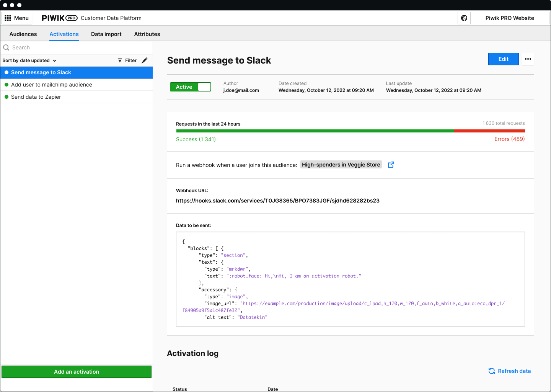
Task: Click the search magnifier icon
Action: coord(6,47)
